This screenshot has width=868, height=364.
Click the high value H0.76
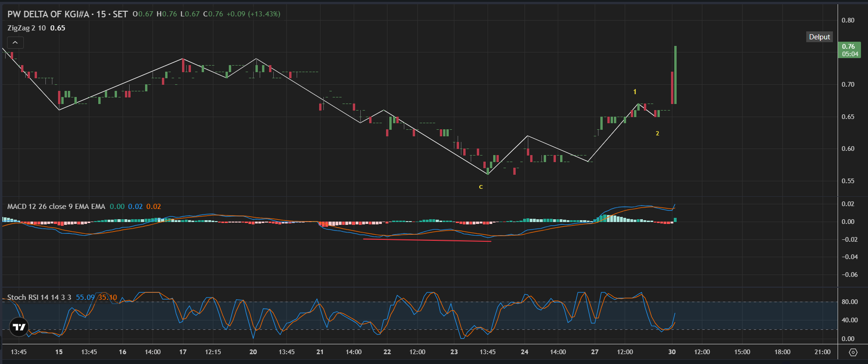click(167, 14)
